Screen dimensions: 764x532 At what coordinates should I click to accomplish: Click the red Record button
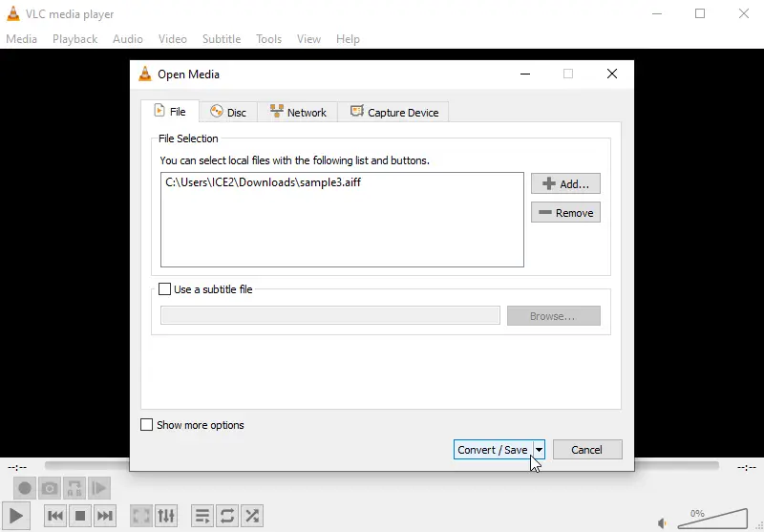pos(25,488)
